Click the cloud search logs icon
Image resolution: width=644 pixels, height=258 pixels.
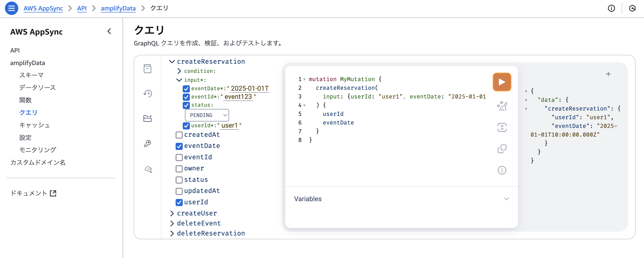(x=148, y=170)
